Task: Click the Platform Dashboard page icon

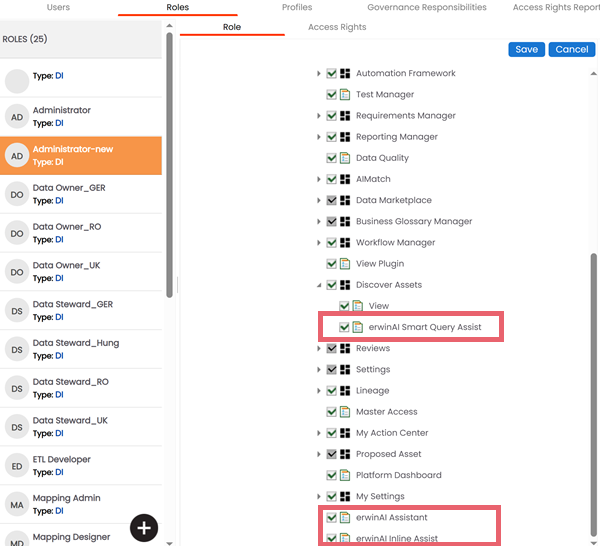Action: 345,475
